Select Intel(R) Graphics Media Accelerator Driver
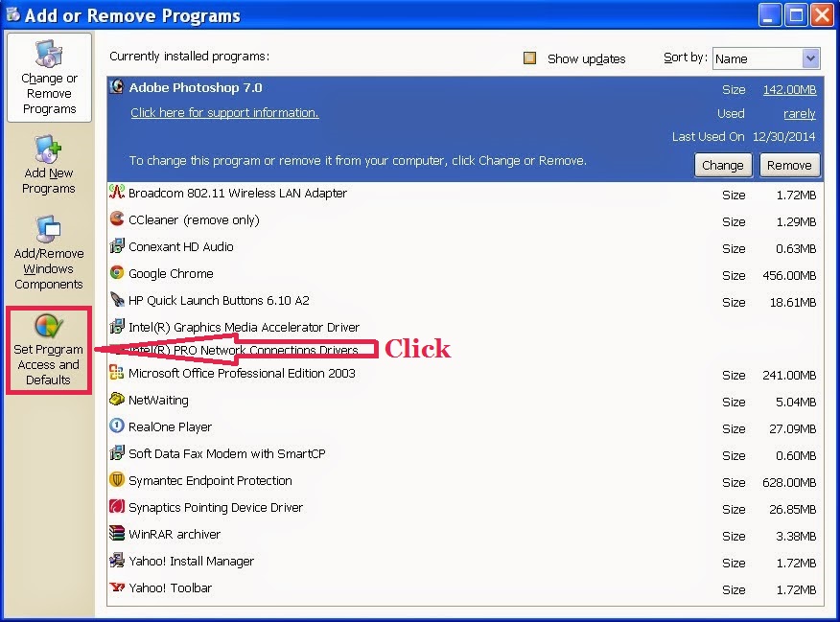The height and width of the screenshot is (622, 840). pos(465,327)
